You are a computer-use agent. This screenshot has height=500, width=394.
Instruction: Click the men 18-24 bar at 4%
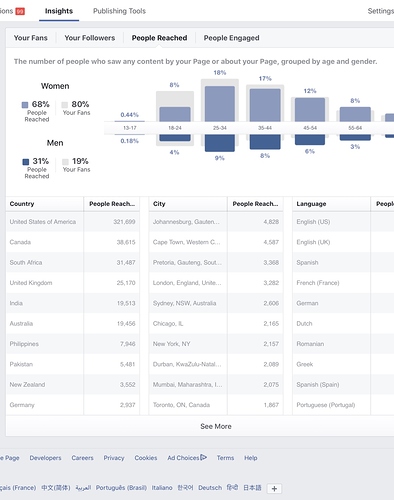click(175, 138)
